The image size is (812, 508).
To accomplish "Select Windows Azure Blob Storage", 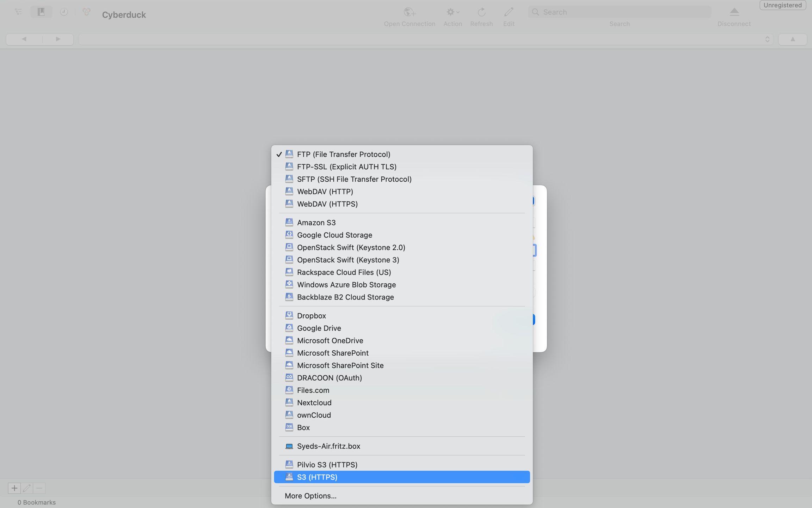I will tap(402, 285).
